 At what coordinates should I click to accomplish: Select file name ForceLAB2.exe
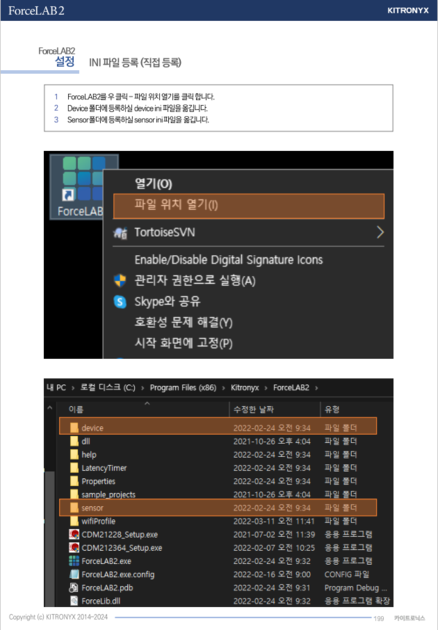[106, 561]
